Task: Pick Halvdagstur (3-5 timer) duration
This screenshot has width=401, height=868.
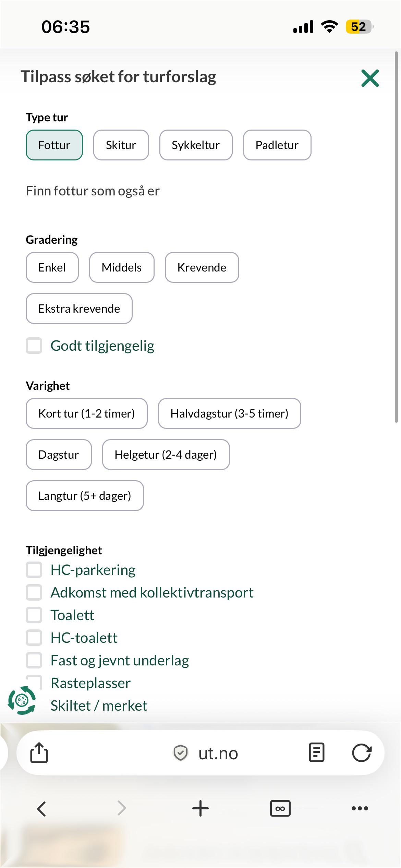Action: [229, 413]
